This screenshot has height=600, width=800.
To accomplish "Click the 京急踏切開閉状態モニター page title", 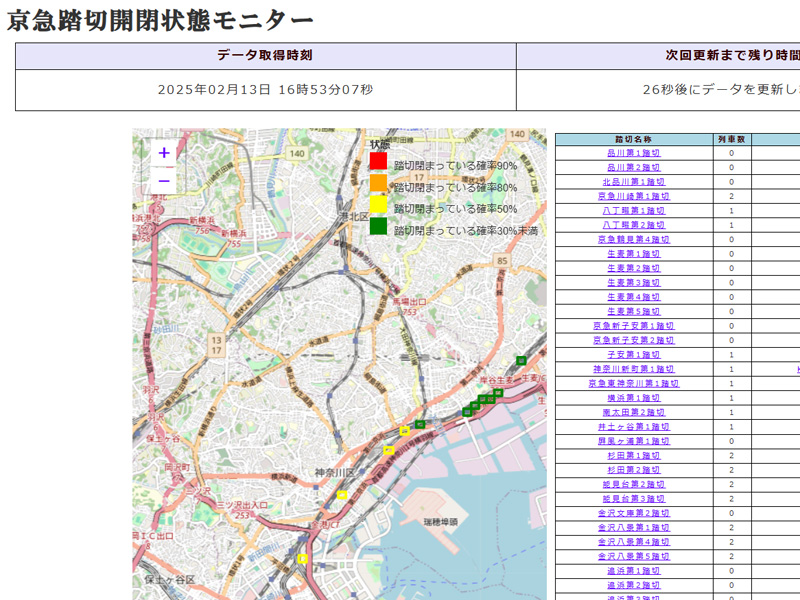I will tap(160, 21).
